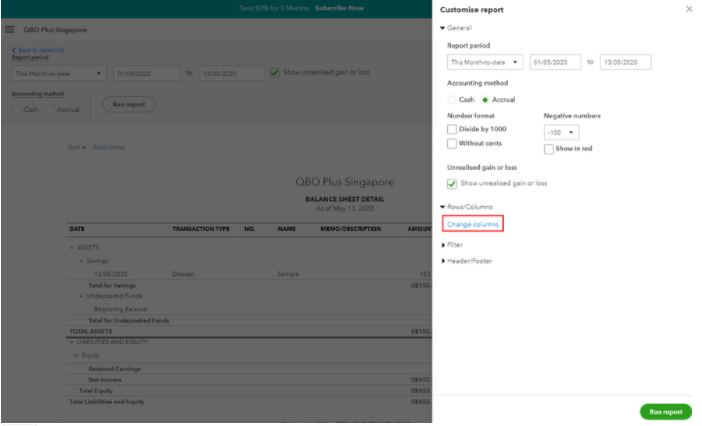This screenshot has height=426, width=702.
Task: Collapse the Undeposited Funds row
Action: [x=81, y=296]
